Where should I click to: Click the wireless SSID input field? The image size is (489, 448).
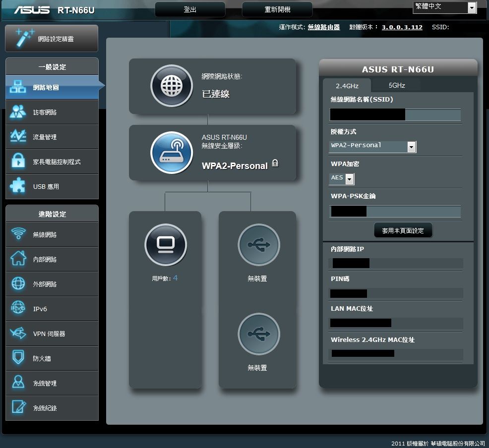395,114
